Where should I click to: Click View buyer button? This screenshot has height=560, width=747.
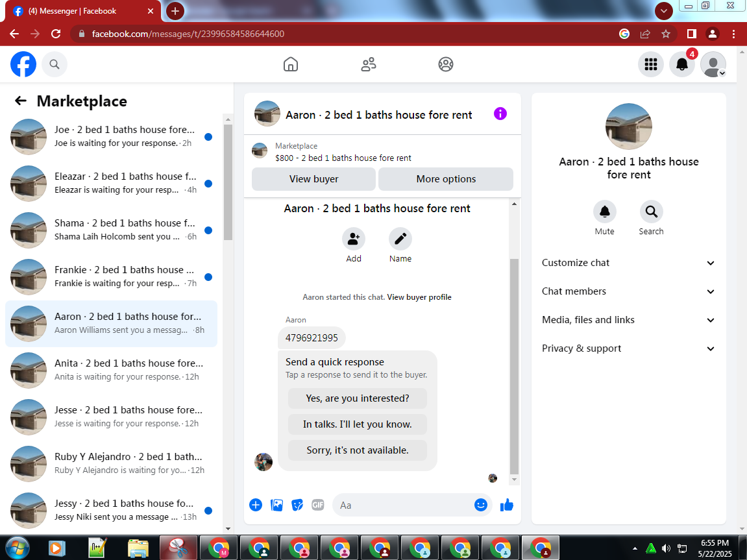click(313, 179)
